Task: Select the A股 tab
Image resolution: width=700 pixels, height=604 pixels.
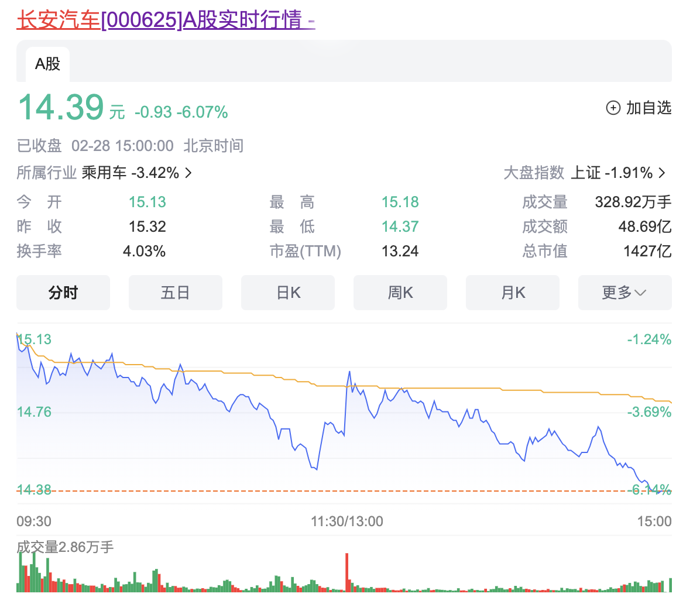Action: coord(47,64)
